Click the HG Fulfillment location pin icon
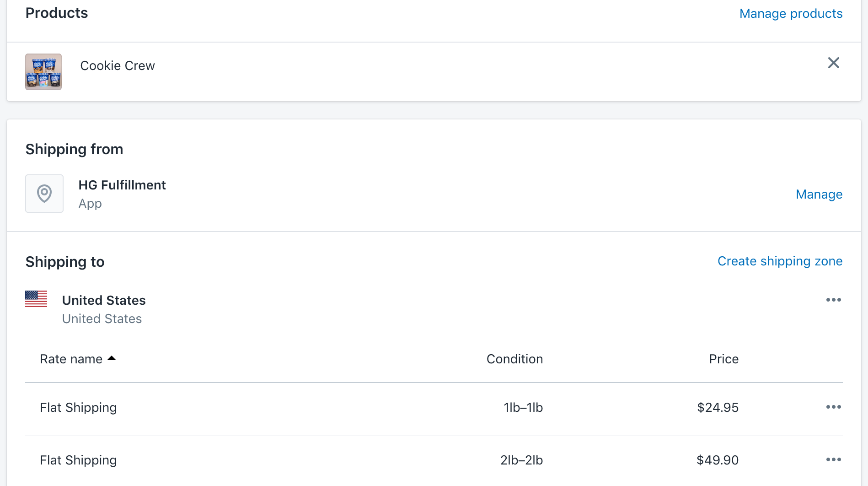 tap(44, 194)
